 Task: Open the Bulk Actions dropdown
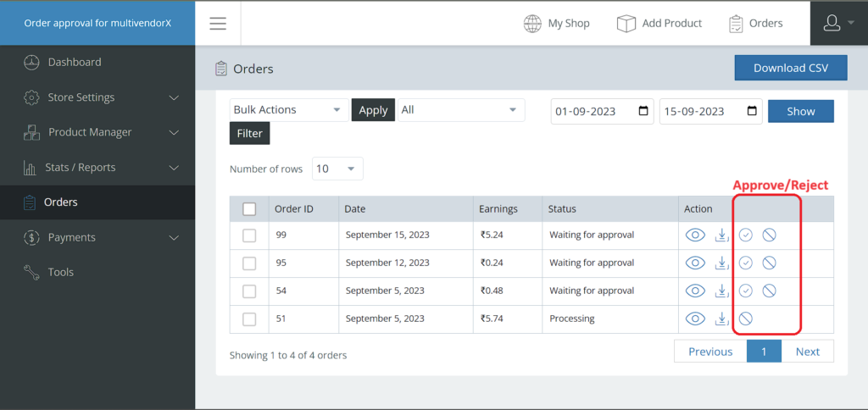289,110
